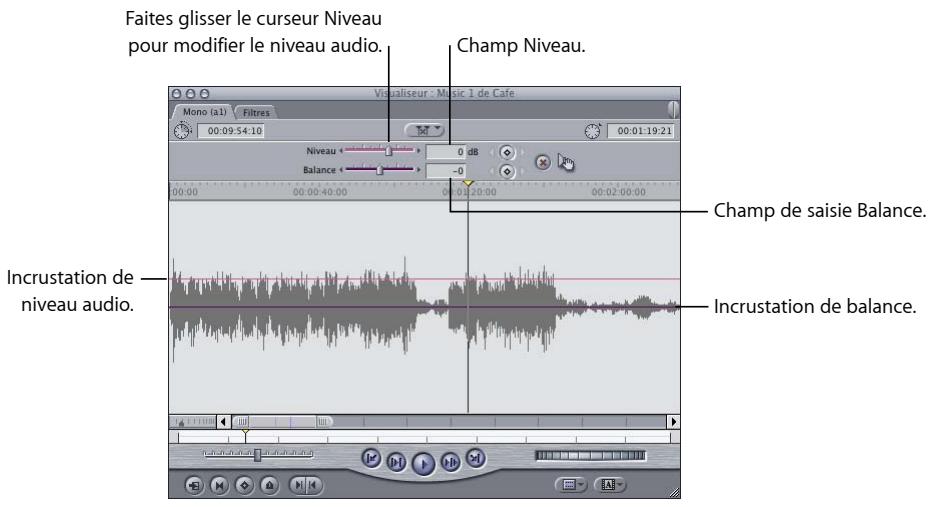This screenshot has width=932, height=507.
Task: Nudge Niveau slider down with left arrow
Action: click(341, 151)
